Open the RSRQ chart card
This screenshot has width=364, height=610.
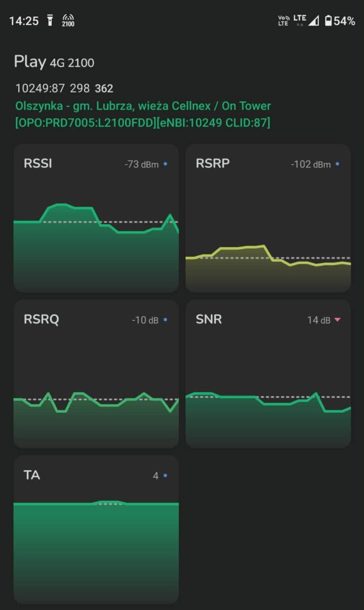(96, 374)
